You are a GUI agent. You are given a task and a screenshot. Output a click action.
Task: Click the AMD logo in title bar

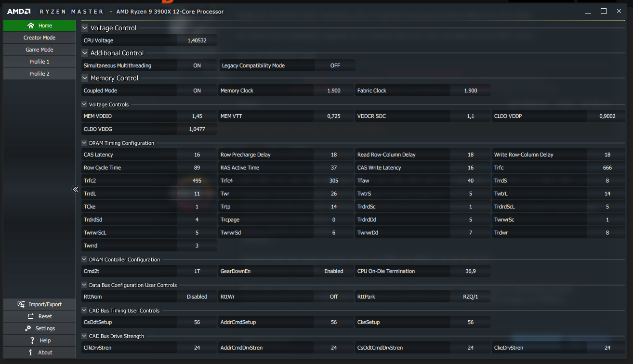pos(19,11)
